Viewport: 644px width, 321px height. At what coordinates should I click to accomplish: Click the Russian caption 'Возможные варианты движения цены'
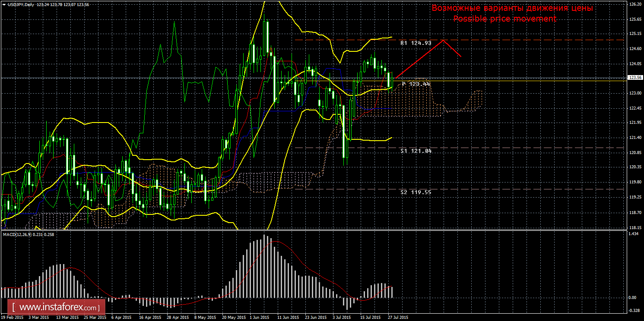point(512,8)
